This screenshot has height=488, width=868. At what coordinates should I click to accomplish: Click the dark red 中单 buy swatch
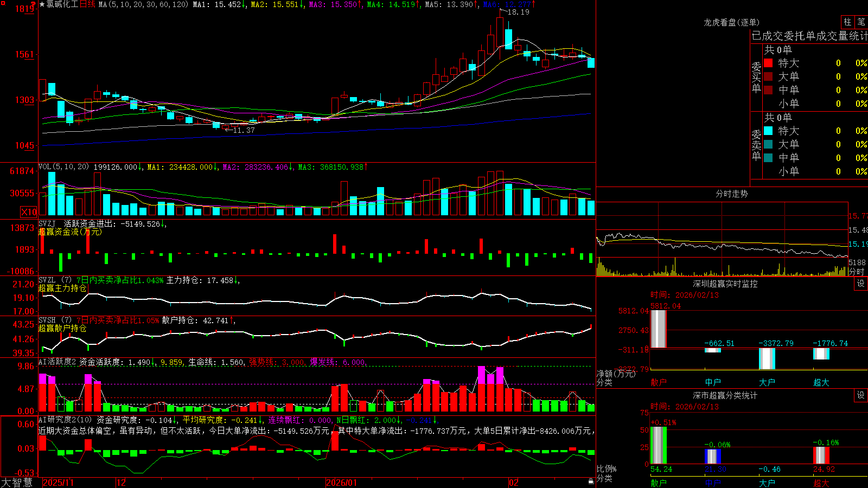768,89
